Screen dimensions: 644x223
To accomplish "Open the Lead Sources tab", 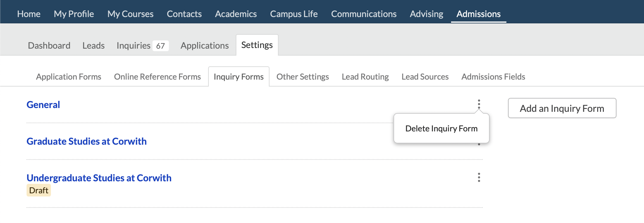I will pyautogui.click(x=425, y=77).
